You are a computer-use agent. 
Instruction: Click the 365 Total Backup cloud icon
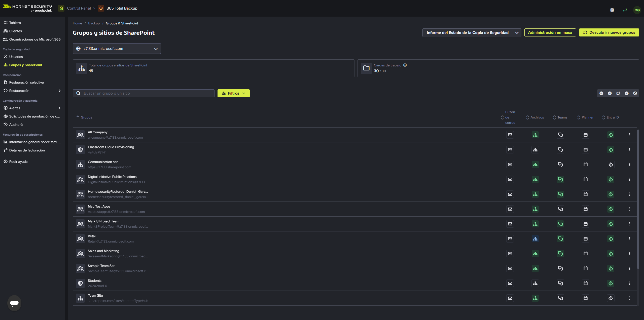[x=101, y=8]
